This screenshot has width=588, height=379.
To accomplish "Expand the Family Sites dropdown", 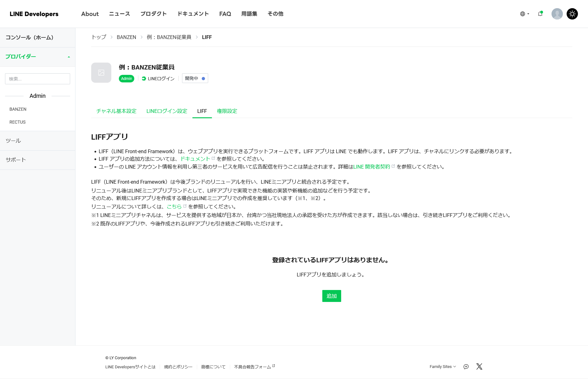I will (x=443, y=366).
